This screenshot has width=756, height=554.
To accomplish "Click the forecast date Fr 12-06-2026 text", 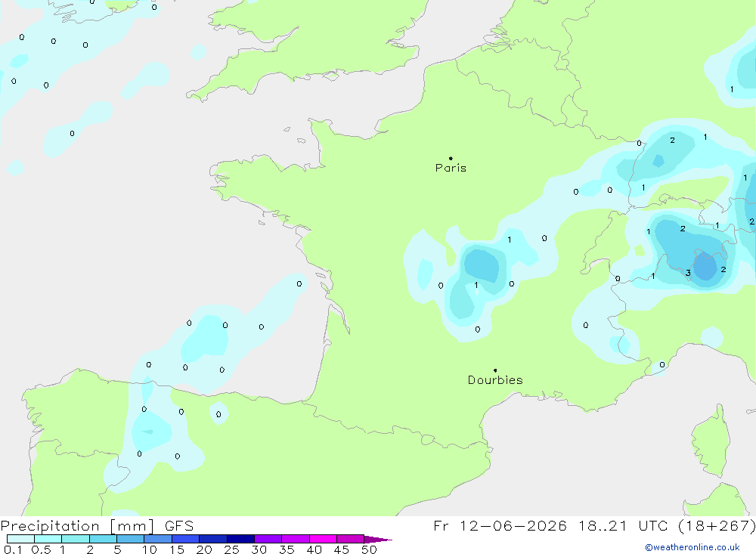I will (500, 525).
